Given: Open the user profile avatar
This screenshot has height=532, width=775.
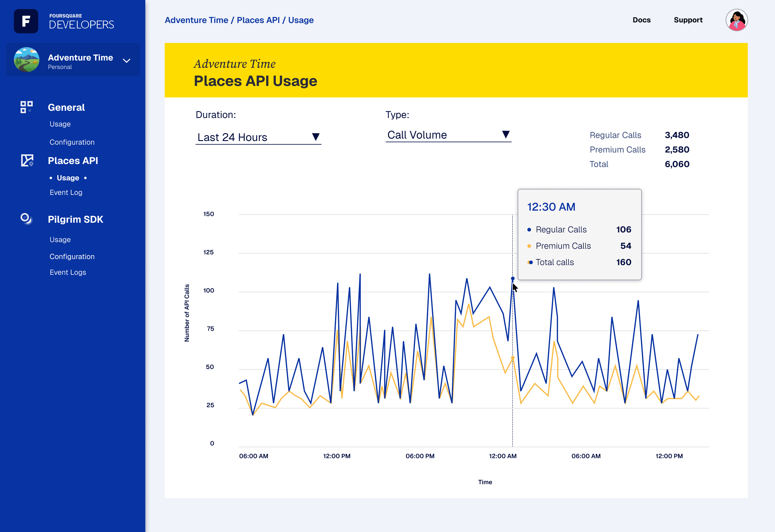Looking at the screenshot, I should tap(737, 20).
